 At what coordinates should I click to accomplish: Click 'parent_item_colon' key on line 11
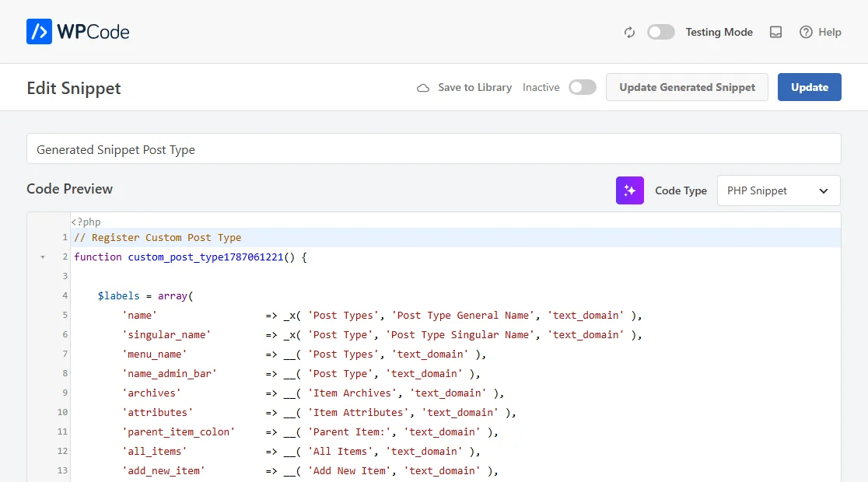(178, 431)
